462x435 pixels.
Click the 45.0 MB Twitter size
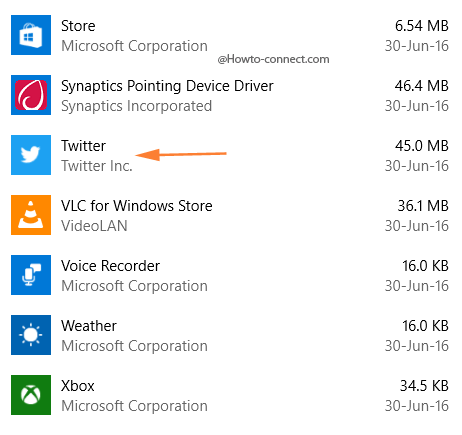pos(422,146)
